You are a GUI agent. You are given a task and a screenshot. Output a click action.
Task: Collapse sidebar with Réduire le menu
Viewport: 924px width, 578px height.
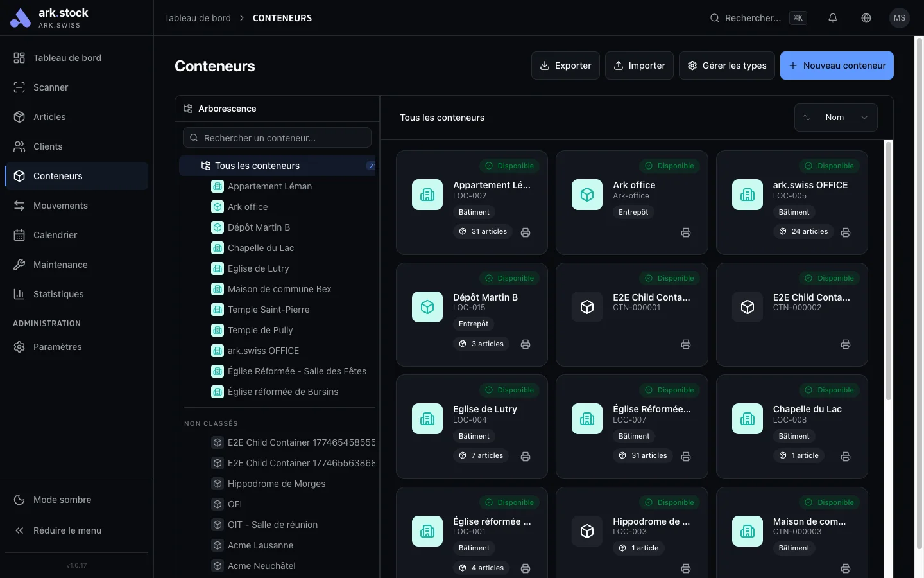point(67,530)
